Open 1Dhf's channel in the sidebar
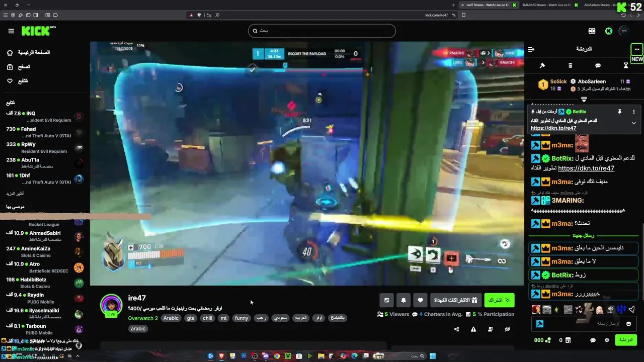Viewport: 644px width, 362px height. (x=44, y=179)
